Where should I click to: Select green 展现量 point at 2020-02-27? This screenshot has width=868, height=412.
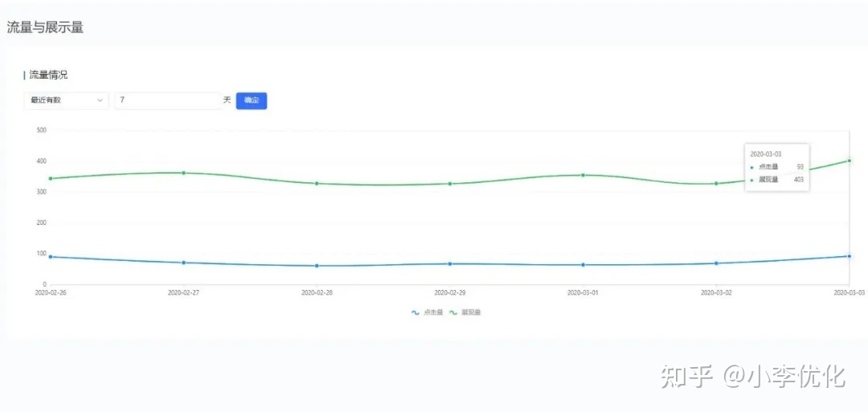point(184,173)
